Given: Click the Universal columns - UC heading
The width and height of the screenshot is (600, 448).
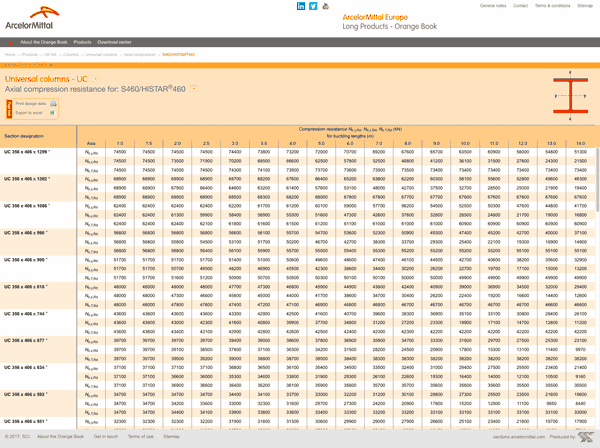Looking at the screenshot, I should (x=46, y=79).
